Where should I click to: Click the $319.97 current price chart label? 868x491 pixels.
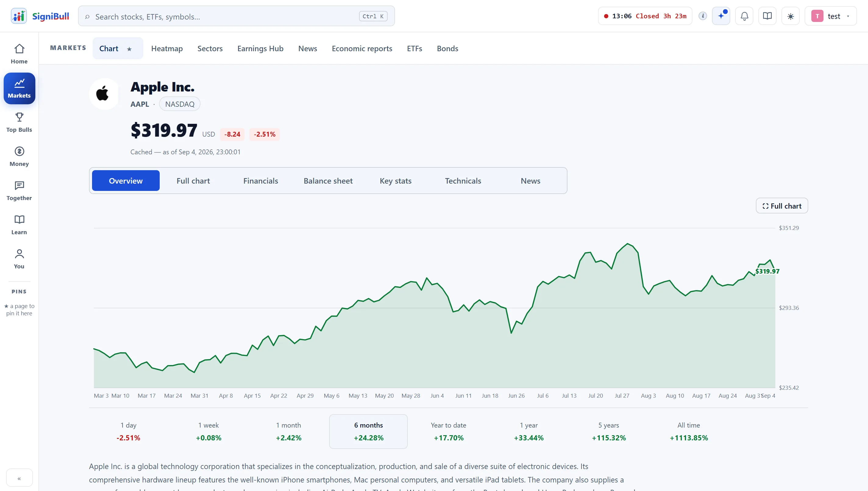(767, 271)
